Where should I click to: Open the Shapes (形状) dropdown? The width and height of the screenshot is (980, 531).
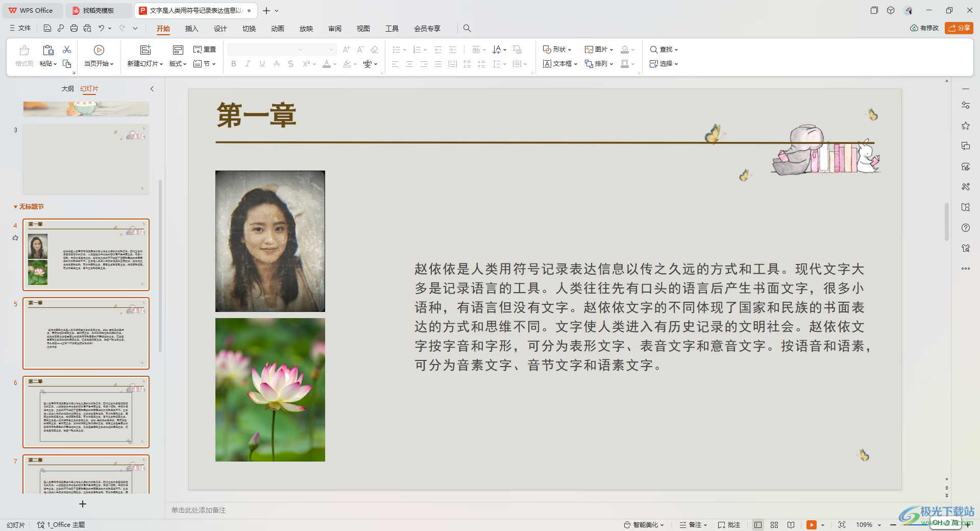pos(557,50)
